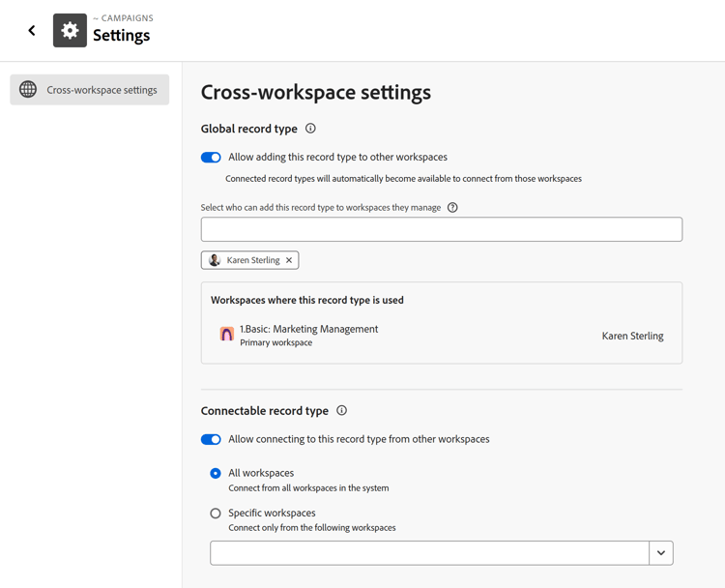
Task: Expand the specific workspaces dropdown arrow
Action: (661, 553)
